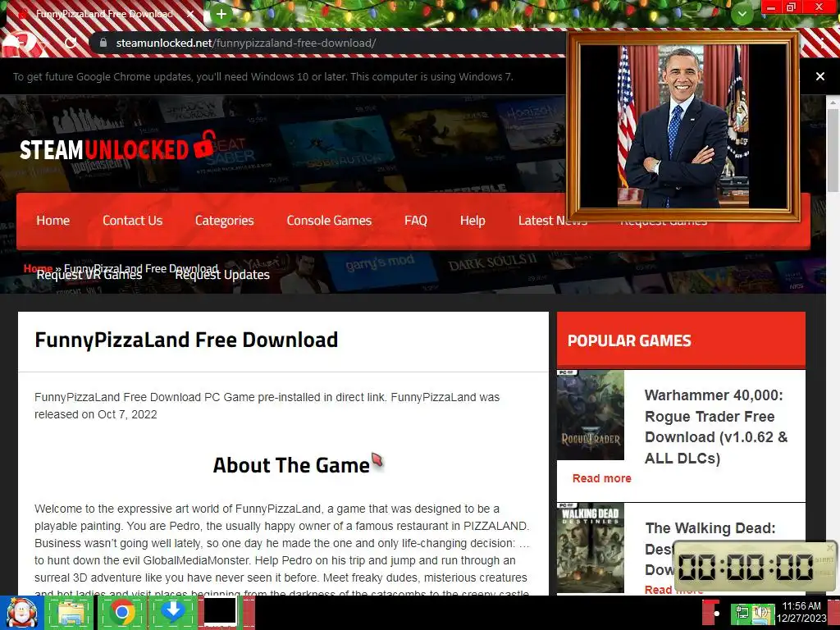Image resolution: width=840 pixels, height=630 pixels.
Task: Click the framed portrait picture window
Action: pyautogui.click(x=683, y=126)
